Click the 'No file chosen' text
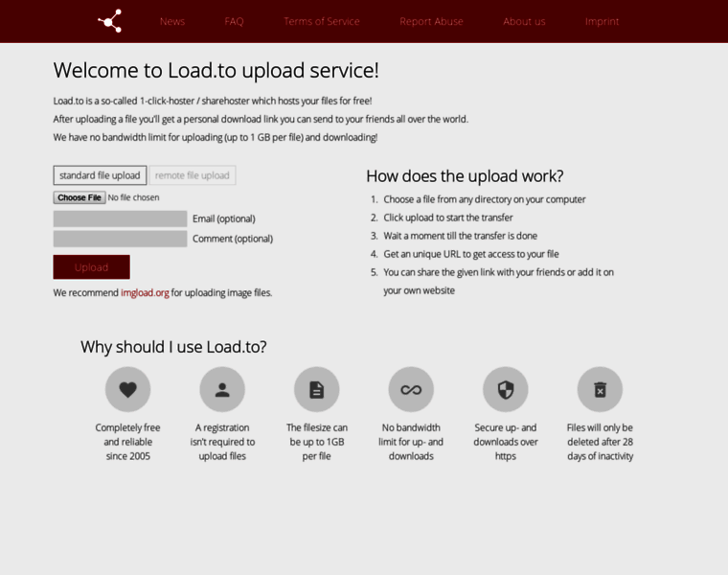Viewport: 728px width, 575px height. tap(134, 197)
